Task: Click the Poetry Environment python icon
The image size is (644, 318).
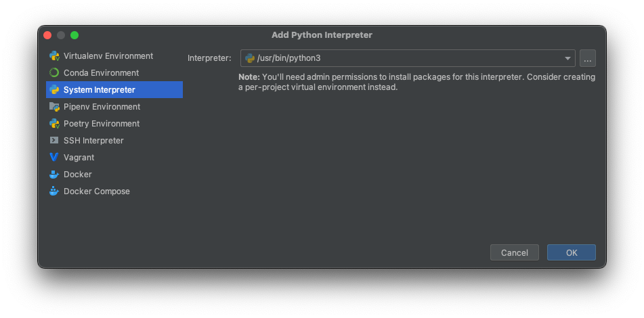Action: pyautogui.click(x=54, y=124)
